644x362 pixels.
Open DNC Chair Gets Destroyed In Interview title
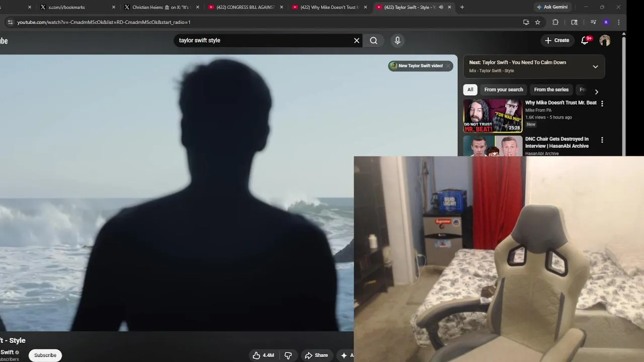pyautogui.click(x=557, y=142)
